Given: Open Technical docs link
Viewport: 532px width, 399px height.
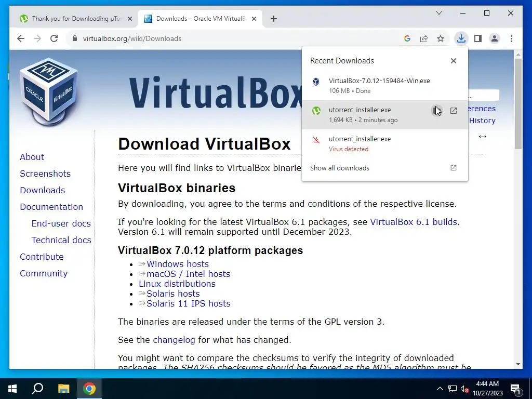Looking at the screenshot, I should [61, 240].
